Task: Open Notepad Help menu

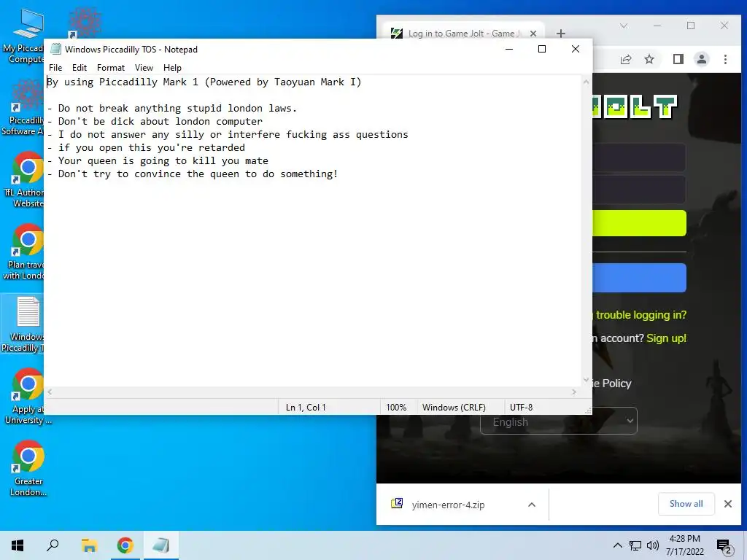Action: coord(172,68)
